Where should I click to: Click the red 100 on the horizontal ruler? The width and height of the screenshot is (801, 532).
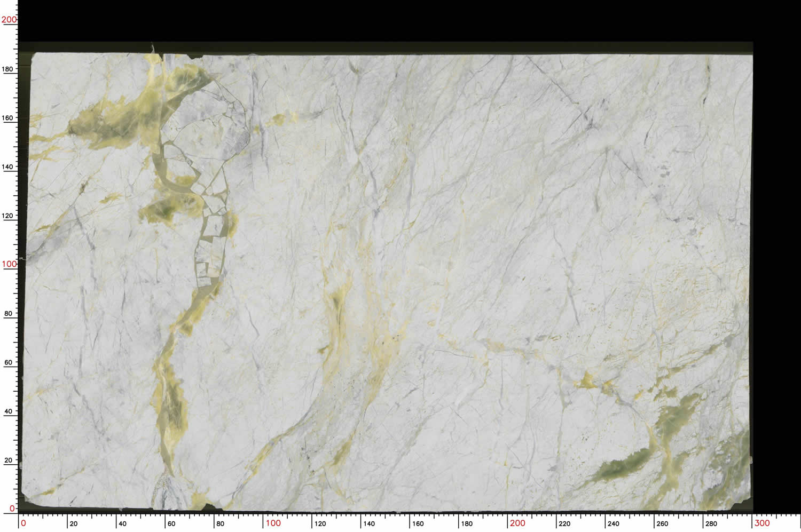point(273,523)
